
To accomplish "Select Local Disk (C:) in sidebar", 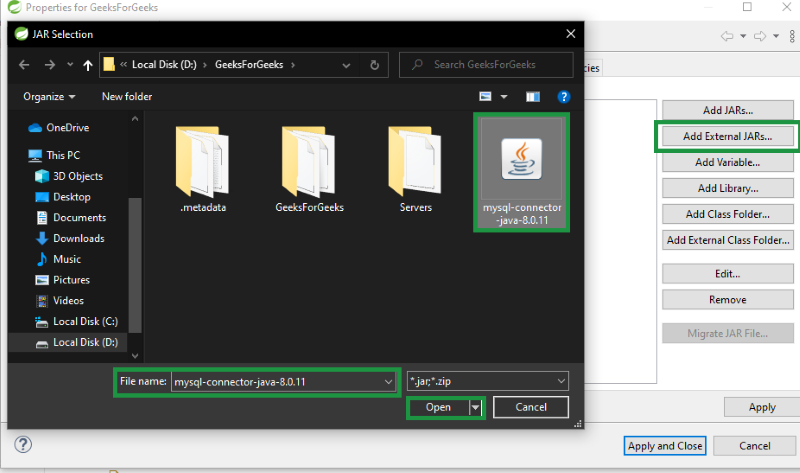I will (x=77, y=321).
